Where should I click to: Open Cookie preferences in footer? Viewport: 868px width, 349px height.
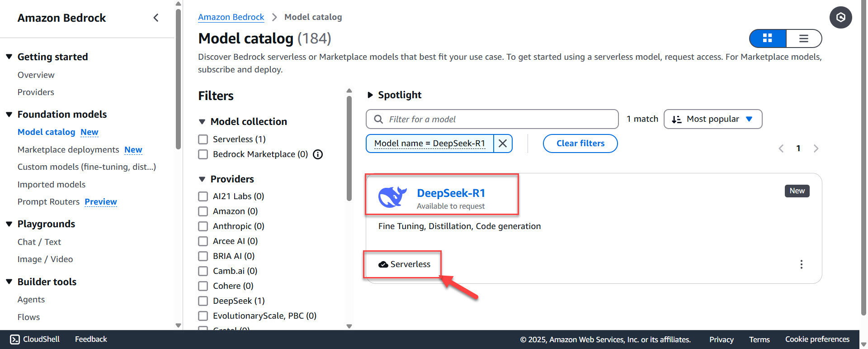pyautogui.click(x=817, y=339)
